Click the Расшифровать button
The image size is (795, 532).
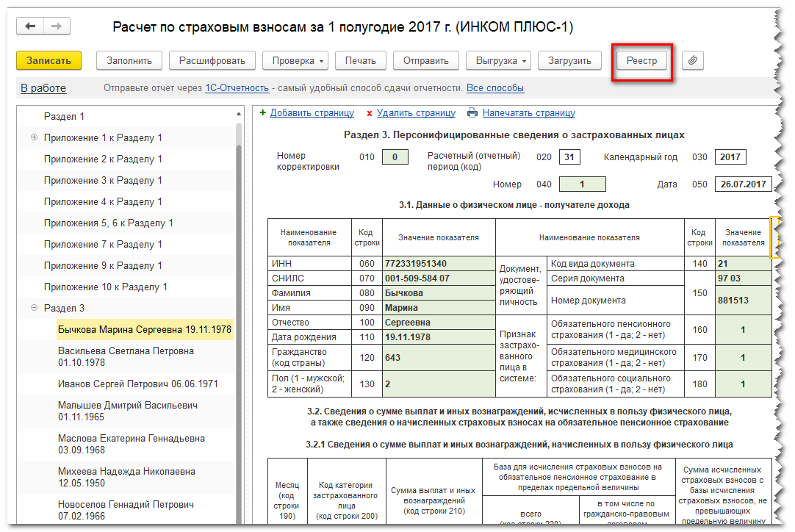pyautogui.click(x=212, y=60)
